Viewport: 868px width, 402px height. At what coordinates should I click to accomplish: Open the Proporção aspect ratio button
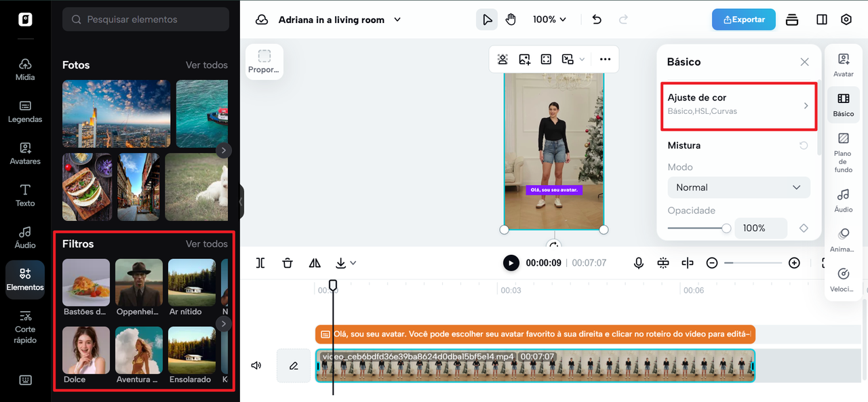(264, 62)
